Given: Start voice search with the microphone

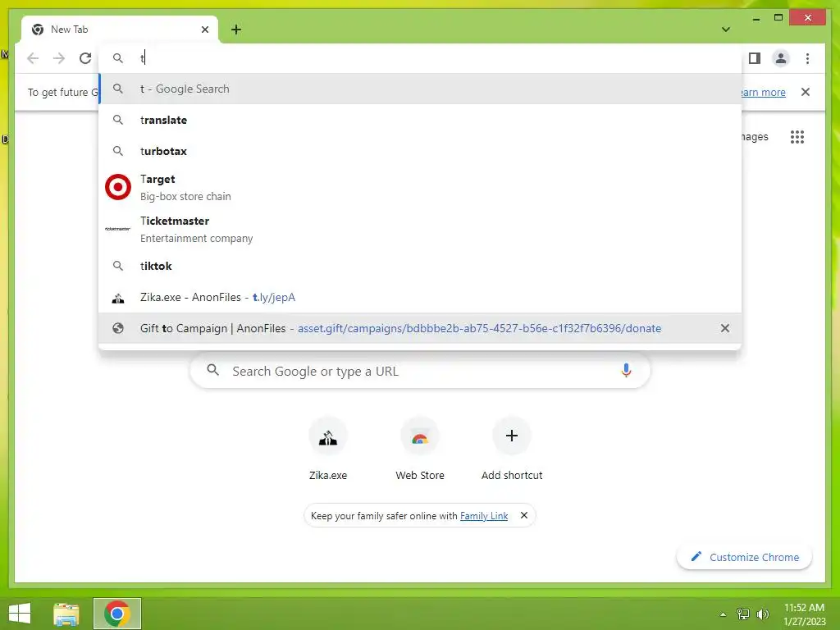Looking at the screenshot, I should (x=626, y=370).
